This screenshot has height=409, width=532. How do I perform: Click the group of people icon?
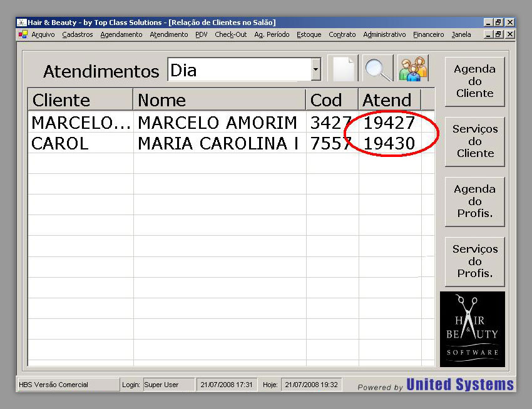[413, 69]
